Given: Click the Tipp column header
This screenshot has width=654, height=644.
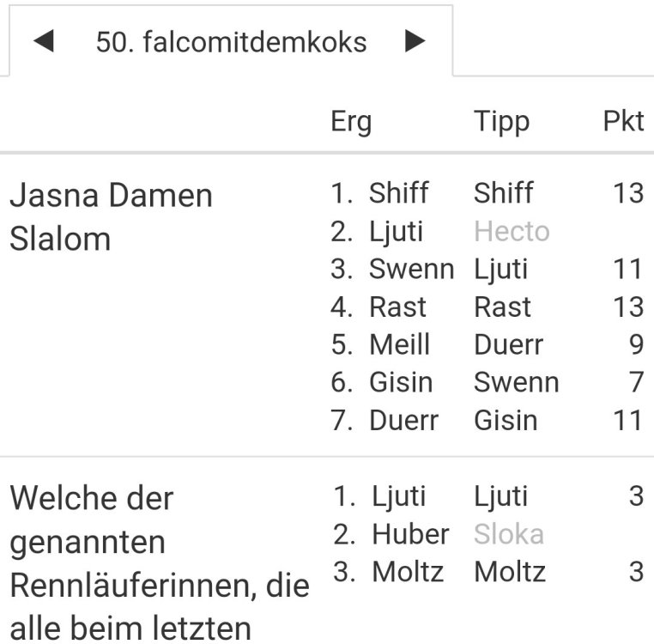Looking at the screenshot, I should tap(501, 122).
